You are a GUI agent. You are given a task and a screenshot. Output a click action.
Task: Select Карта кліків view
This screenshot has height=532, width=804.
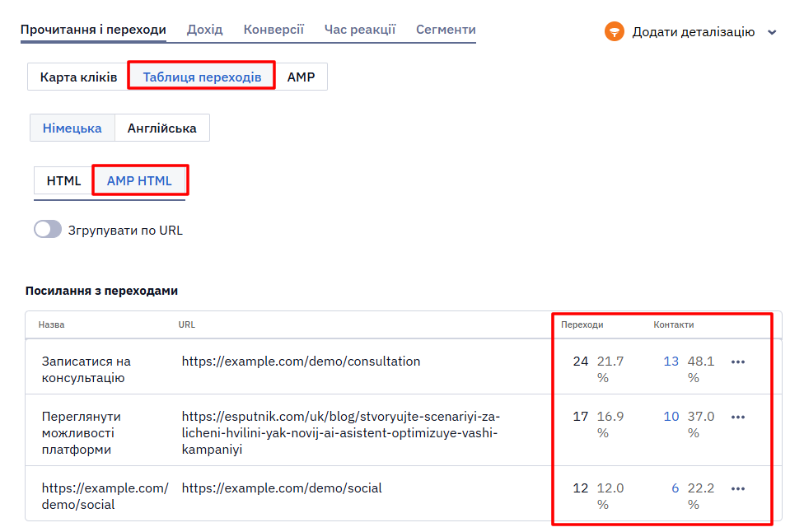[78, 77]
